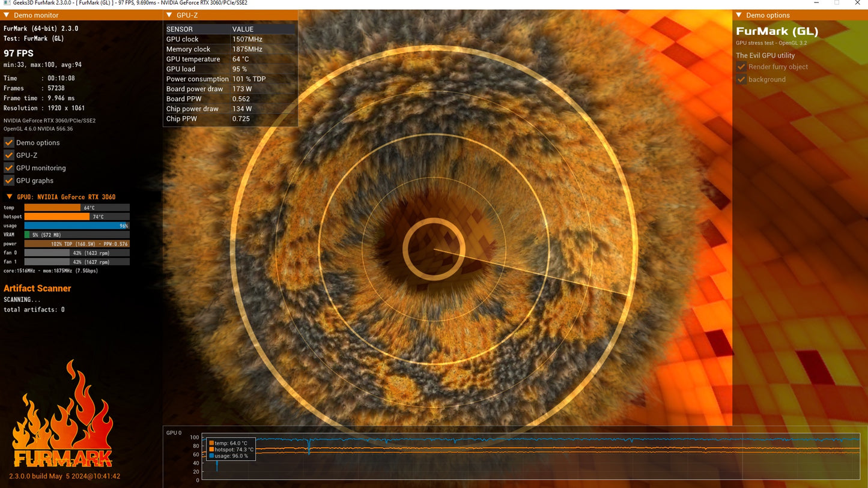The height and width of the screenshot is (488, 868).
Task: Click the VALUE column header
Action: pos(243,29)
